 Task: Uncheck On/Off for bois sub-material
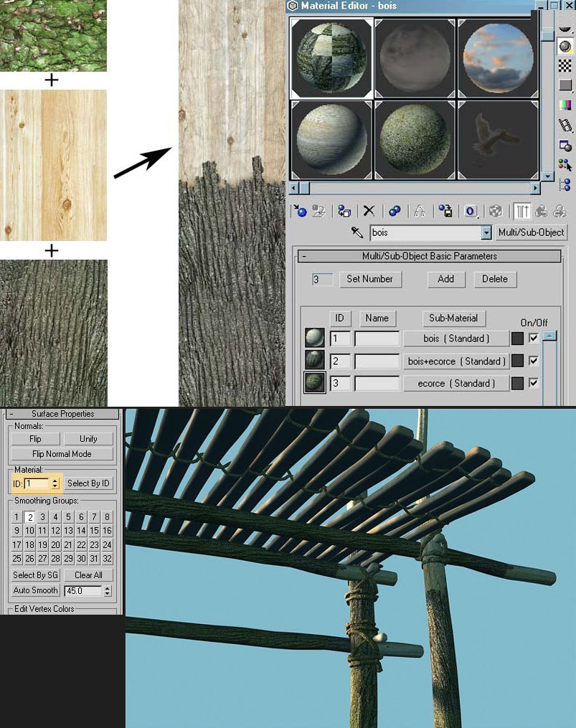tap(533, 338)
